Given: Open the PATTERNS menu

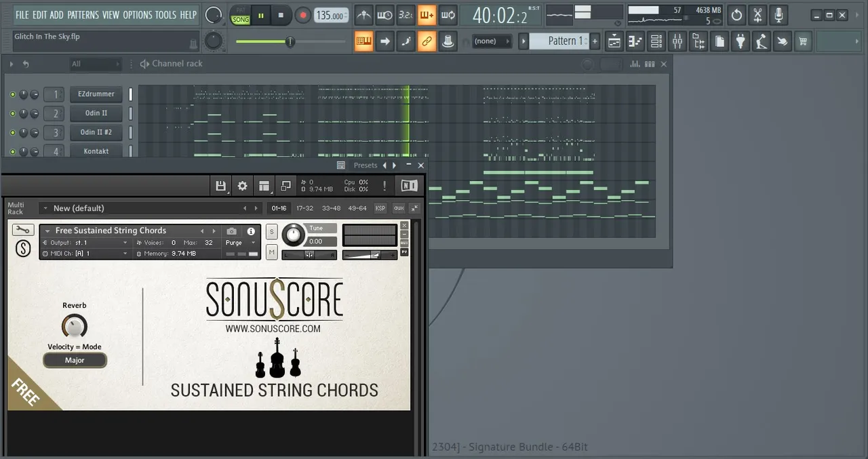Looking at the screenshot, I should pyautogui.click(x=83, y=15).
